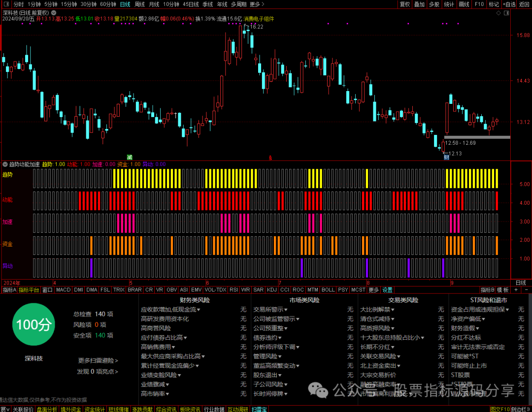Open the 发现 0 项亮点 link
This screenshot has height=412, width=532.
[x=98, y=372]
